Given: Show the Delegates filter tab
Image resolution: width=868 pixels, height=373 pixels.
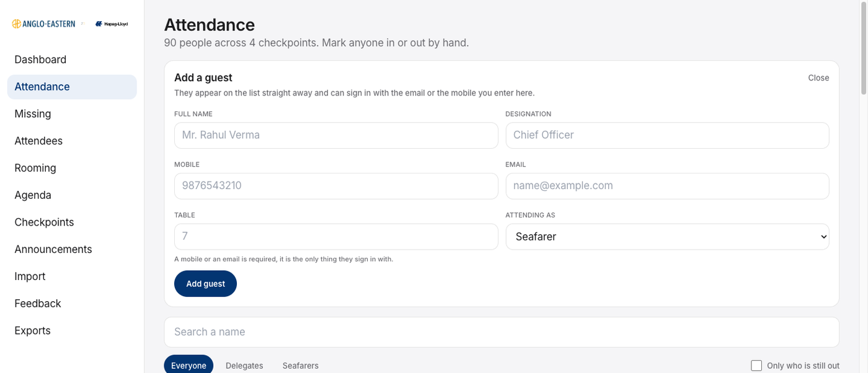Looking at the screenshot, I should point(244,366).
